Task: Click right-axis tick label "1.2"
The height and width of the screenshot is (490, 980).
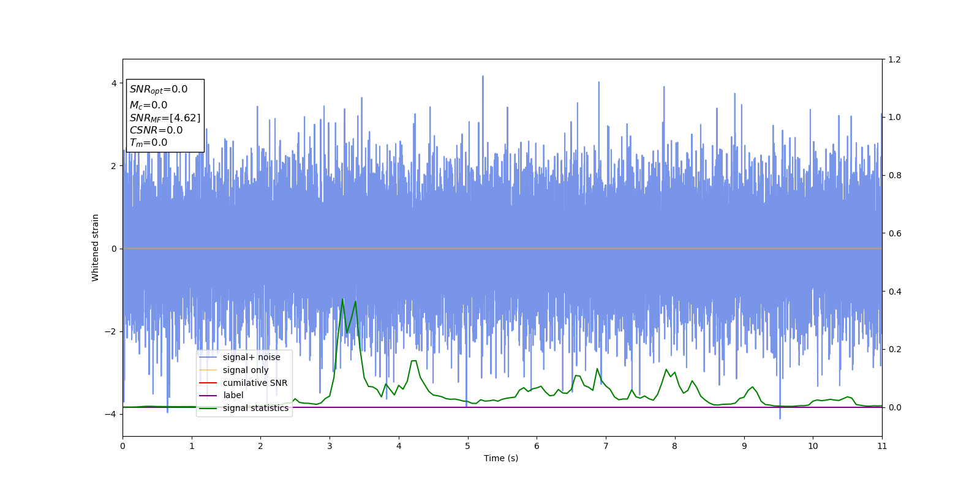Action: click(894, 59)
